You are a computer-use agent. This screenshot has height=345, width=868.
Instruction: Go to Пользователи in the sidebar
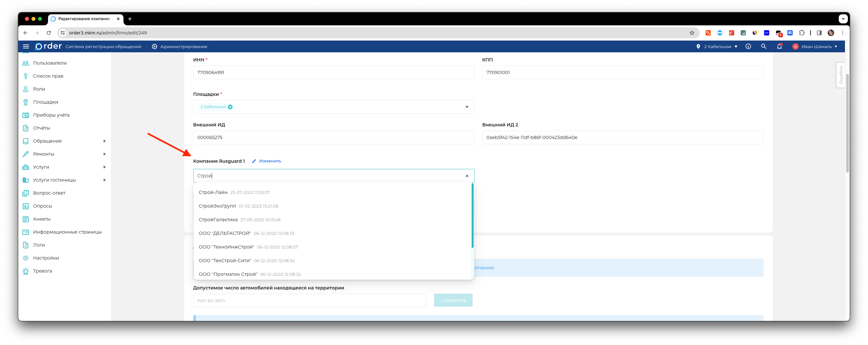tap(50, 63)
